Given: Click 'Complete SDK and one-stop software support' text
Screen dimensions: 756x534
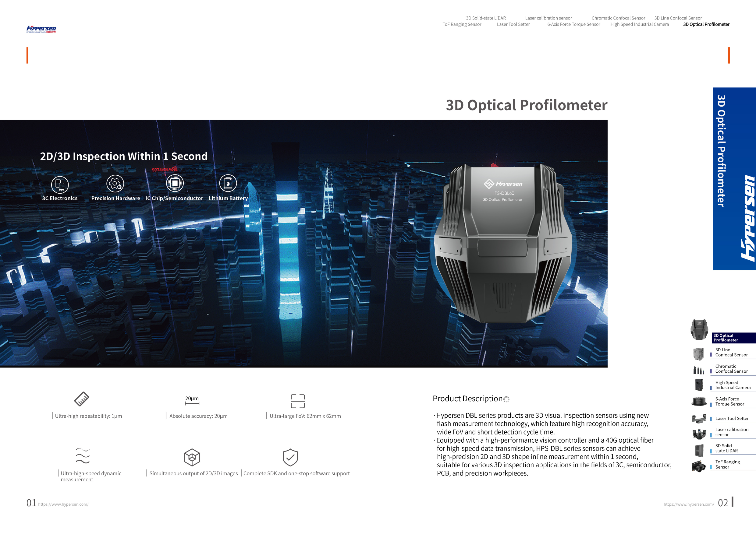Looking at the screenshot, I should click(x=296, y=473).
